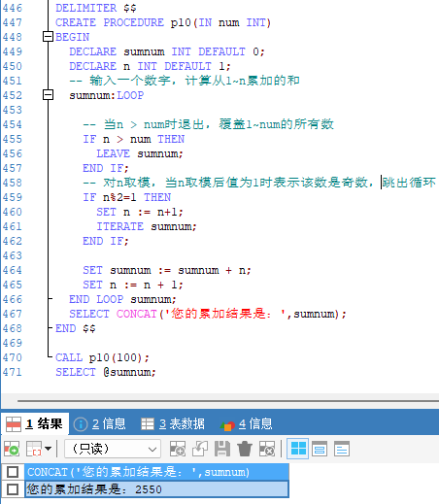Click the CONCAT column header in results
Screen dimensions: 439x504
click(156, 472)
